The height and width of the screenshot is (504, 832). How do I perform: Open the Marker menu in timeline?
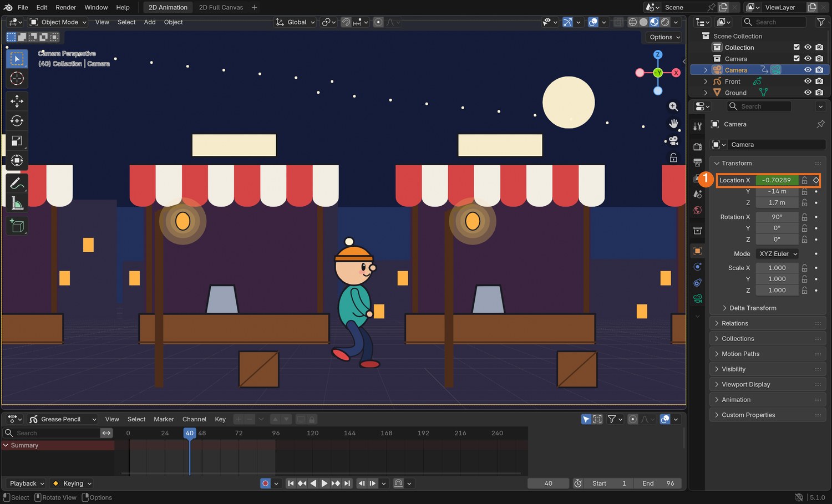pos(164,419)
